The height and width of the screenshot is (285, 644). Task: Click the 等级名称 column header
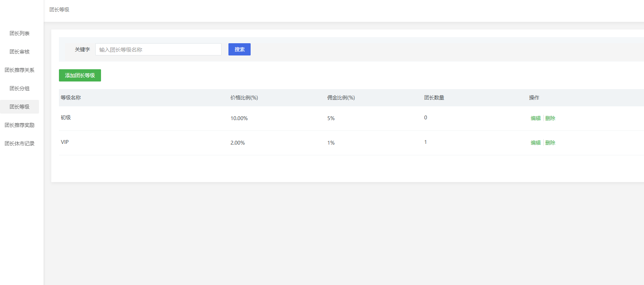pos(71,98)
